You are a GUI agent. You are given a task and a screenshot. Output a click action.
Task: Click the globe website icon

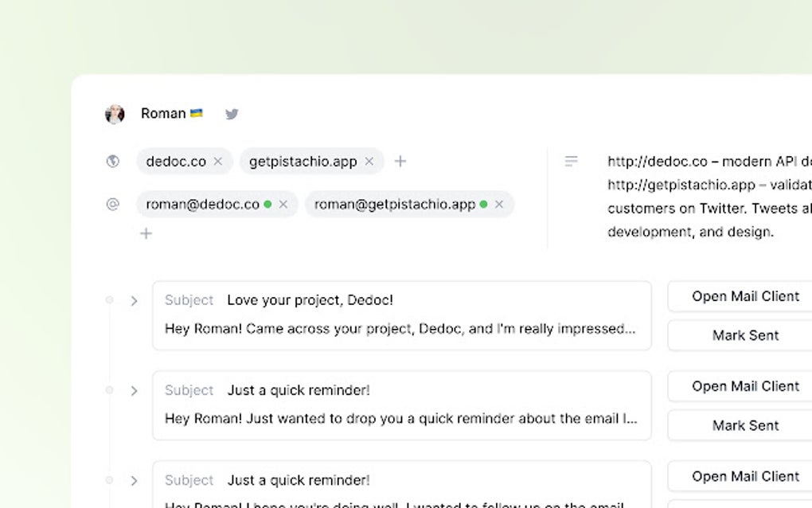tap(112, 162)
